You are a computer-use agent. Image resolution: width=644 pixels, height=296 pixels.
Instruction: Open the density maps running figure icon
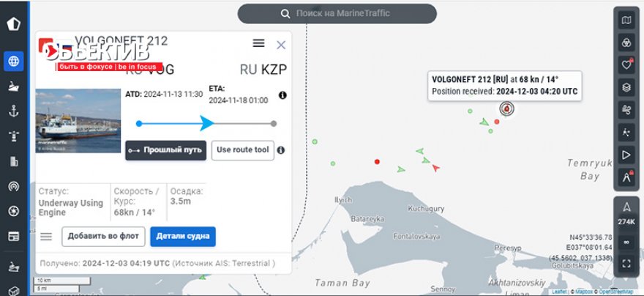click(626, 132)
